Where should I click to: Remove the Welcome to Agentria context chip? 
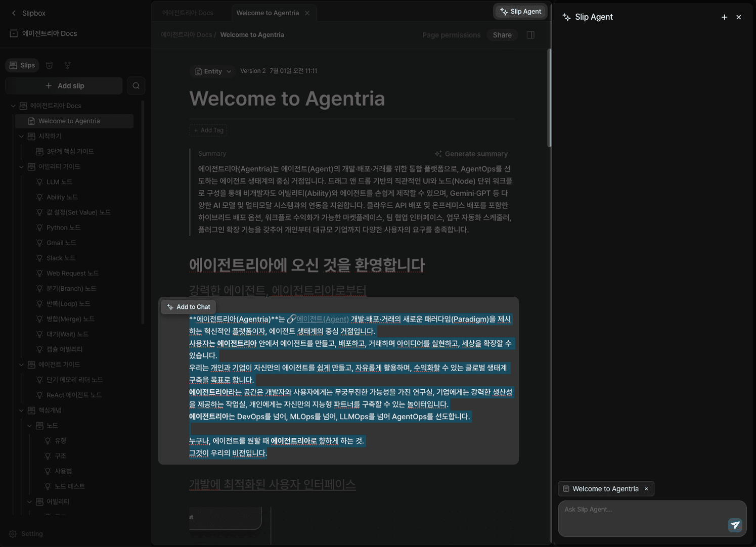tap(646, 489)
